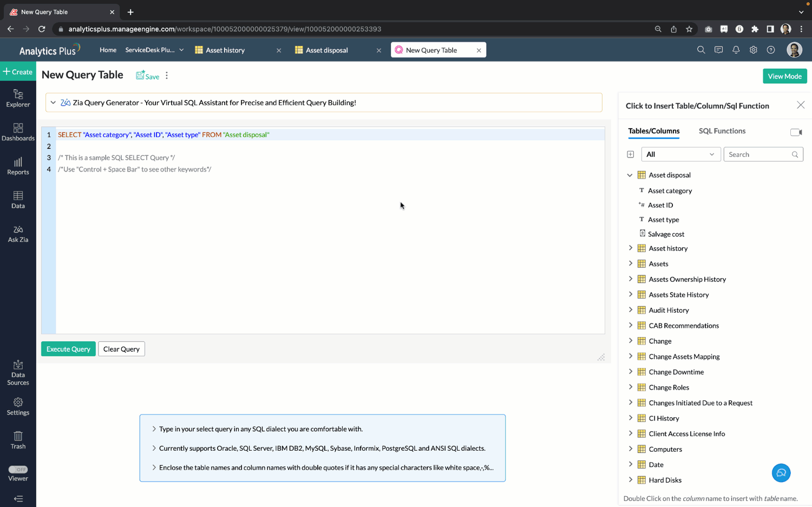Open the Trash icon
Viewport: 812px width, 507px height.
click(18, 440)
